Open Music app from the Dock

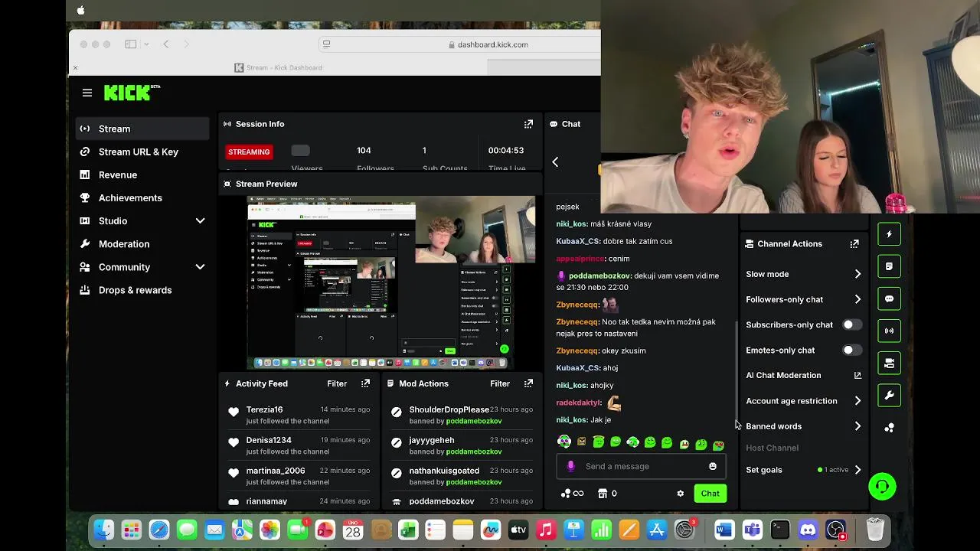546,530
